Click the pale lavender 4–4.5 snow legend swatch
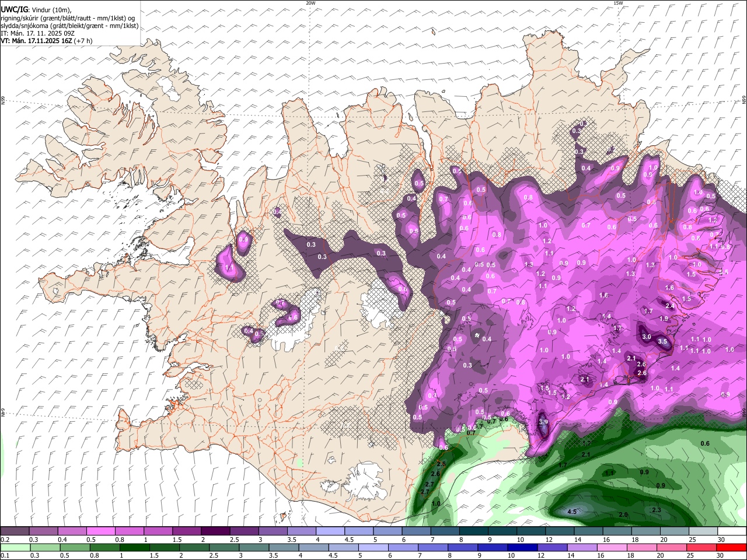Viewport: 747px width, 560px height. click(x=330, y=531)
